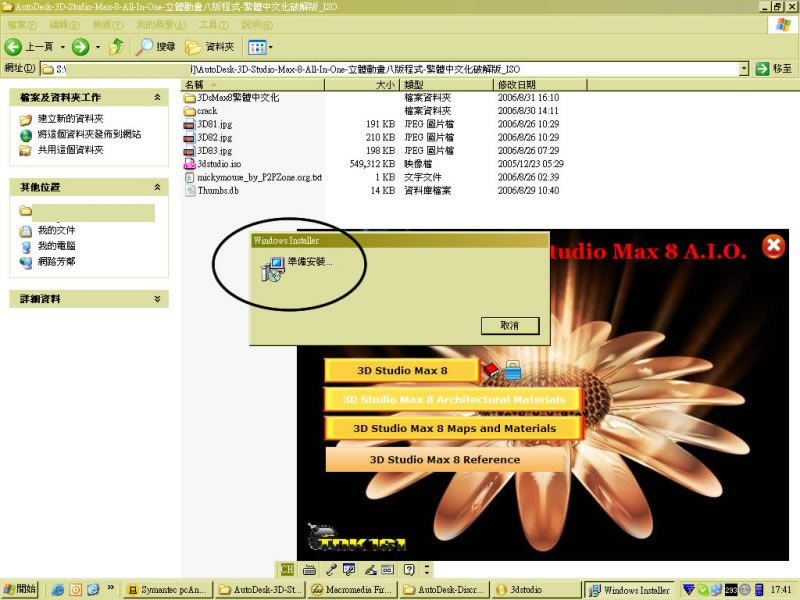Screen dimensions: 800x600
Task: Click the CH language indicator
Action: pos(287,569)
